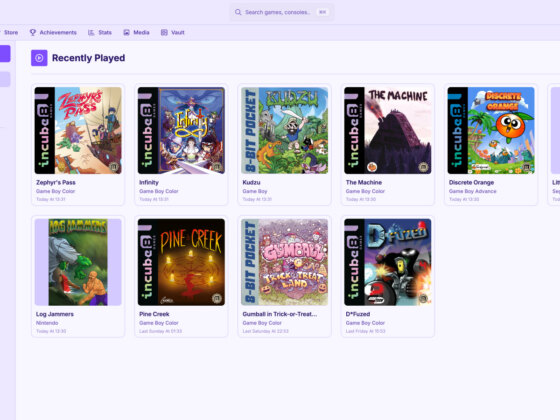Click the Gumball in Trick-or-Treat title
Image resolution: width=560 pixels, height=420 pixels.
280,314
